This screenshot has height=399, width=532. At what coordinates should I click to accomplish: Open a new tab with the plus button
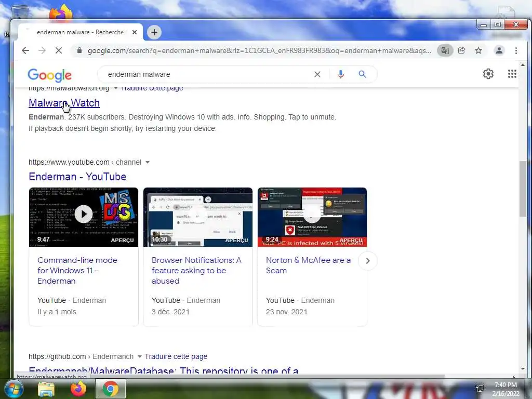click(x=154, y=32)
